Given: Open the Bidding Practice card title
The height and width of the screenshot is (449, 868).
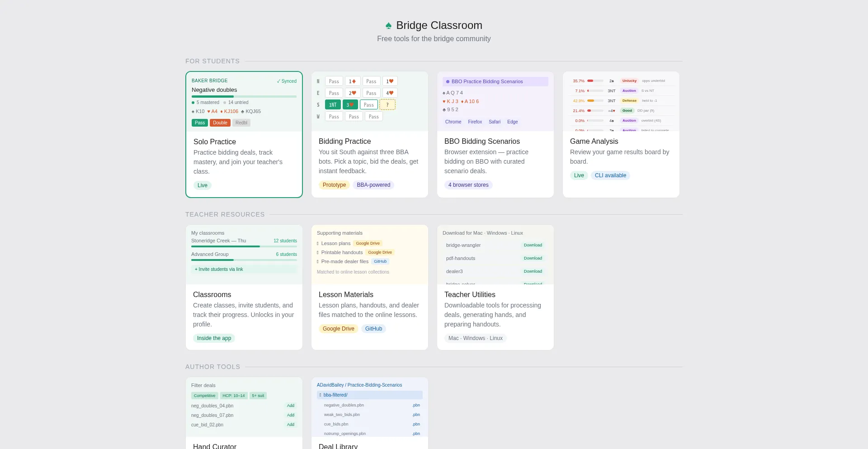Looking at the screenshot, I should coord(344,141).
